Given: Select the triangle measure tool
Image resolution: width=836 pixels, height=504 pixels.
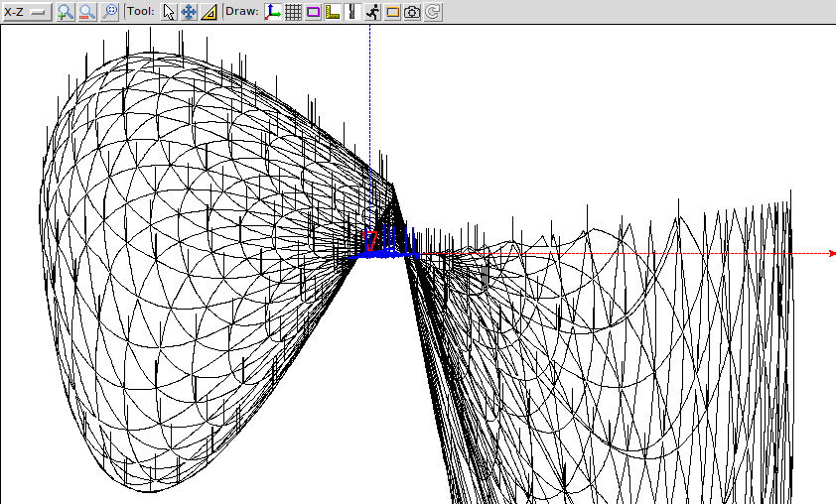Looking at the screenshot, I should pos(209,12).
